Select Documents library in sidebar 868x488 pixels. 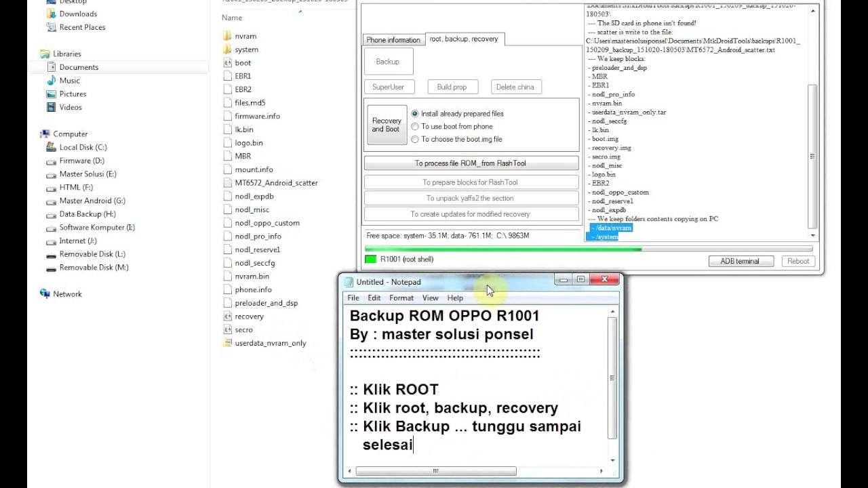pos(79,67)
